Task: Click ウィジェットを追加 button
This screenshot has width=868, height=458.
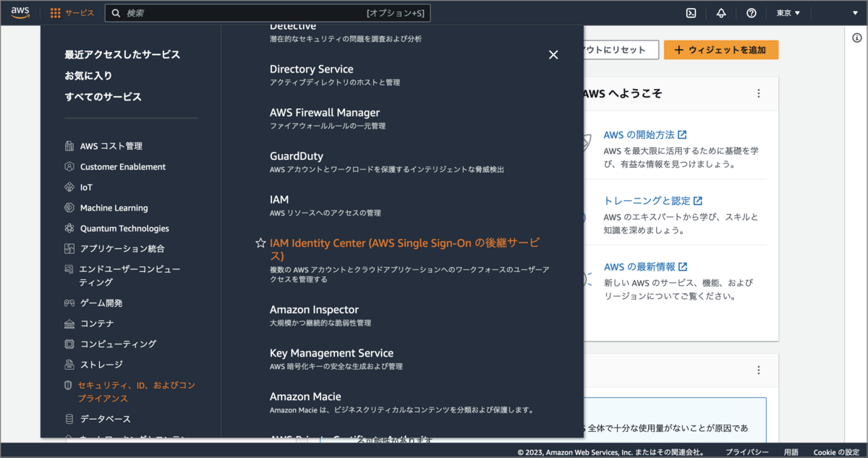Action: point(720,50)
